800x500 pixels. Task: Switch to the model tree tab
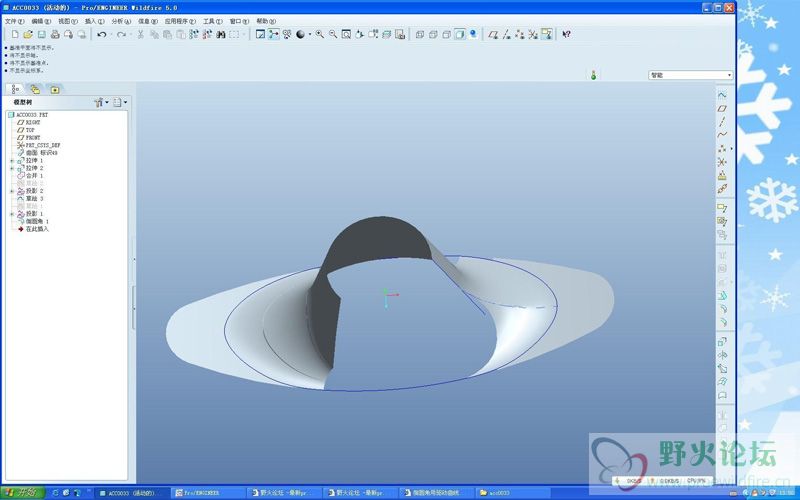(15, 89)
